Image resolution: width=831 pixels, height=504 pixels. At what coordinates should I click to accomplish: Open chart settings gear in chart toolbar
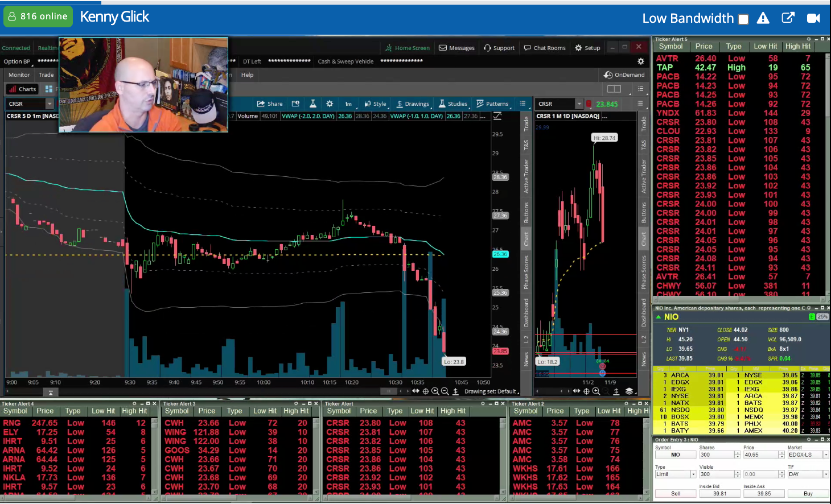point(330,104)
